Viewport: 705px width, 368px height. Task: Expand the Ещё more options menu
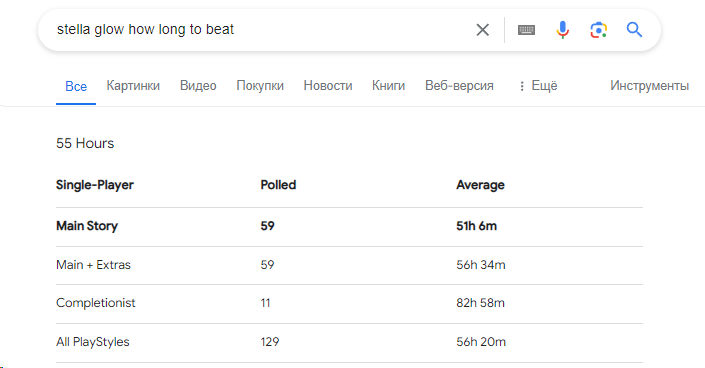tap(538, 85)
